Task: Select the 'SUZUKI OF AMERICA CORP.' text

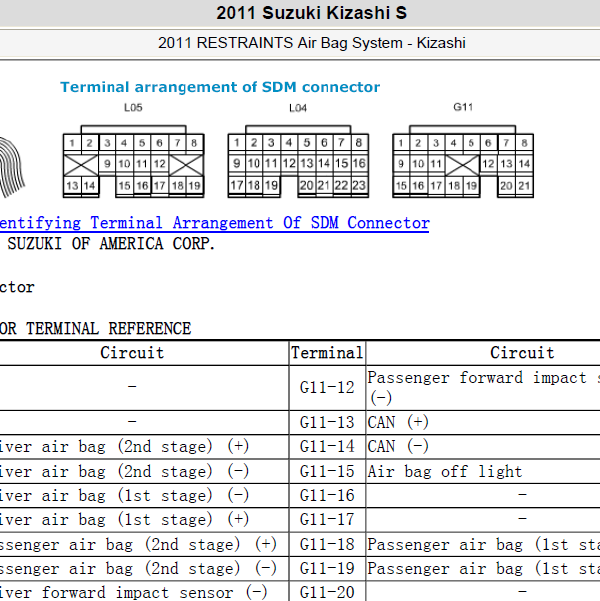Action: (112, 244)
